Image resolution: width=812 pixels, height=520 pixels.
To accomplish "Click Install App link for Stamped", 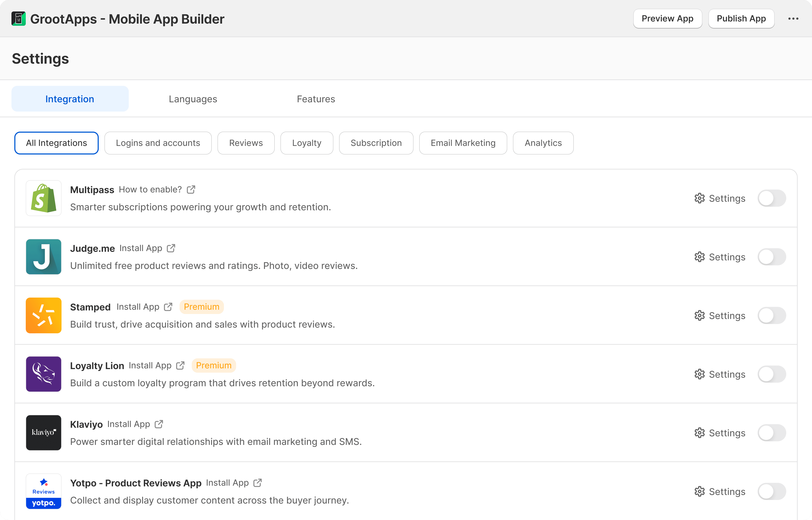I will [138, 307].
